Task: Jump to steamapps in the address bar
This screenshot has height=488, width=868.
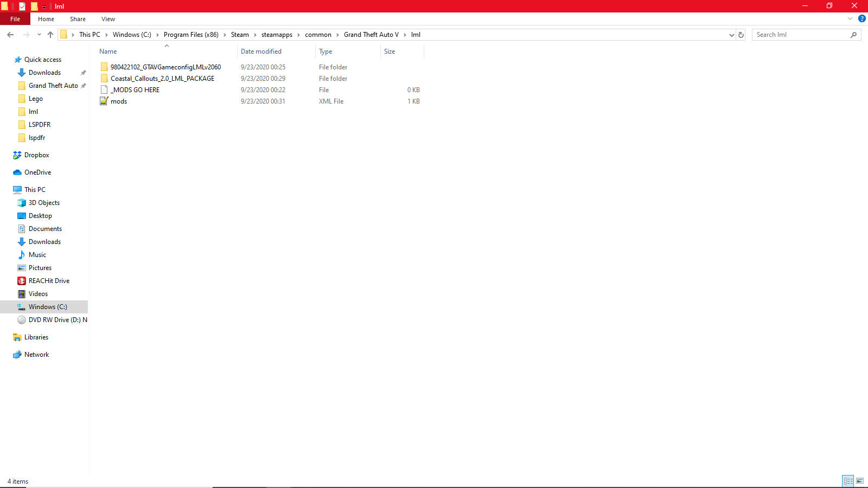Action: [277, 35]
